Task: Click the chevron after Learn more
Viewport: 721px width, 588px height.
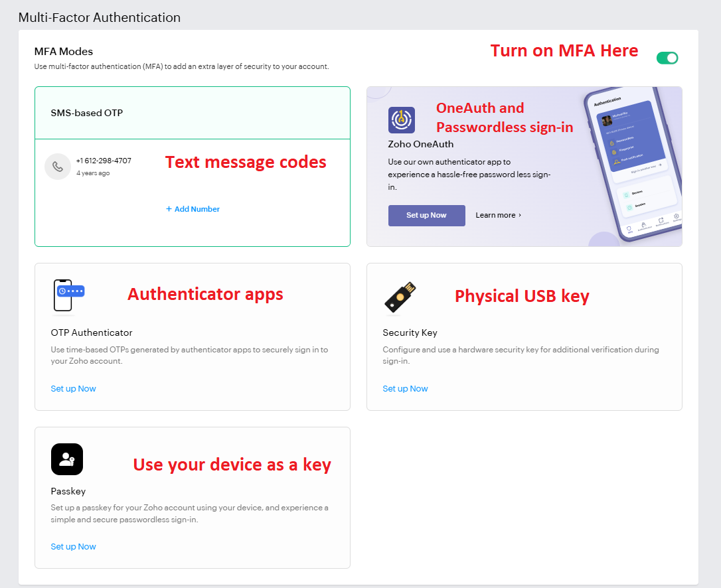Action: [x=520, y=215]
